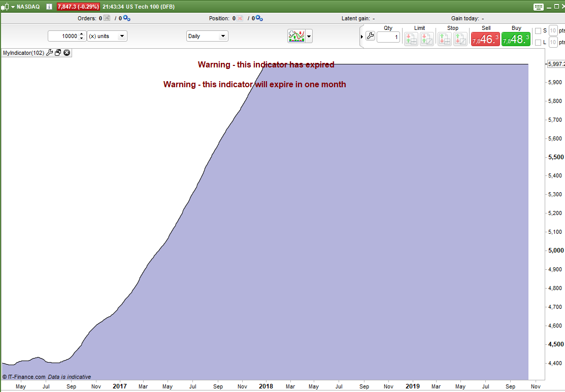Open position settings gear icon
This screenshot has height=392, width=565.
point(259,18)
